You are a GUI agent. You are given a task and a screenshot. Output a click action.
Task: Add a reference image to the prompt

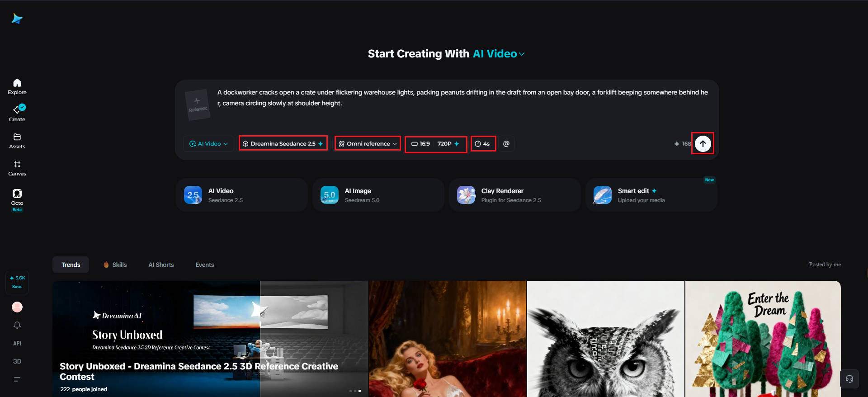[197, 104]
